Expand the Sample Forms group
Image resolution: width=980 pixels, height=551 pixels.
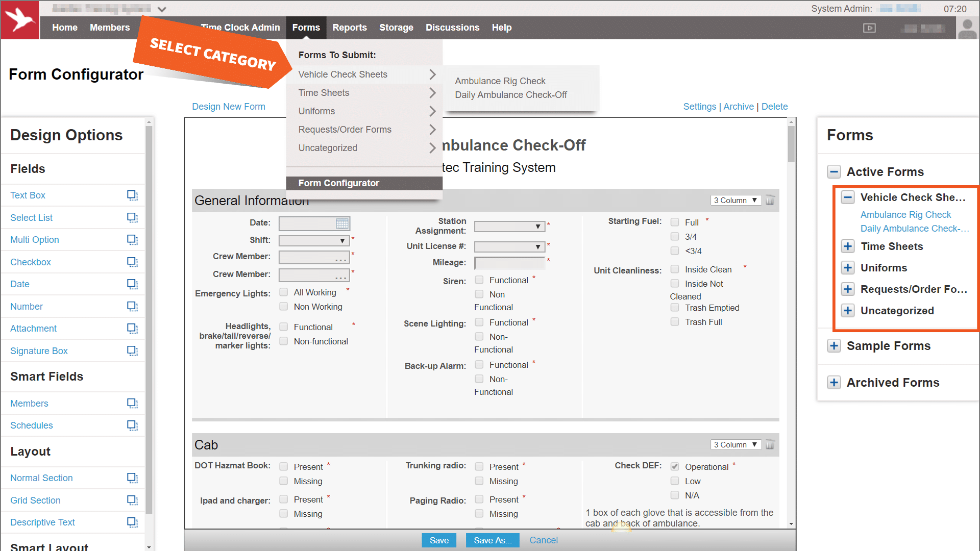pos(834,346)
